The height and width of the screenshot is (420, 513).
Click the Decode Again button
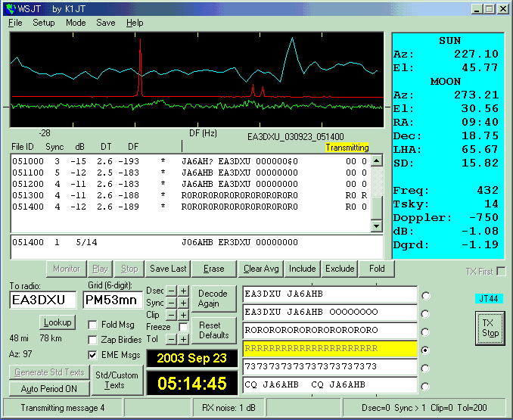pos(214,298)
